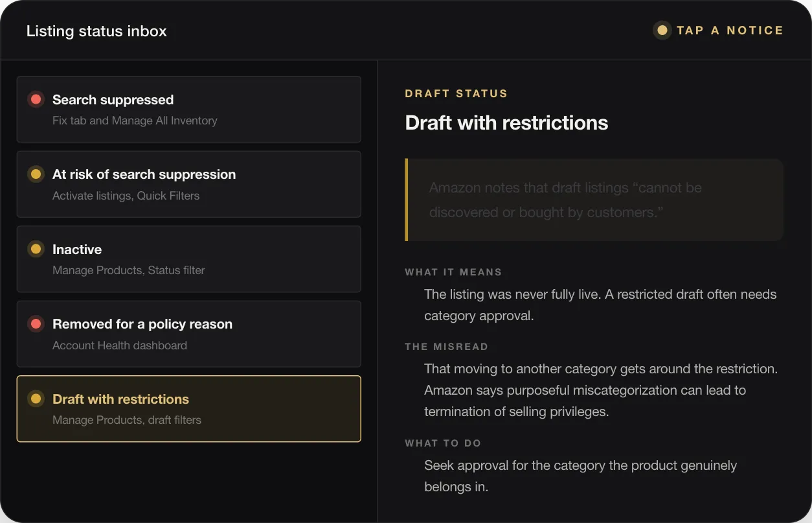Click the red dot beside Search suppressed
Viewport: 812px width, 523px height.
pyautogui.click(x=36, y=99)
